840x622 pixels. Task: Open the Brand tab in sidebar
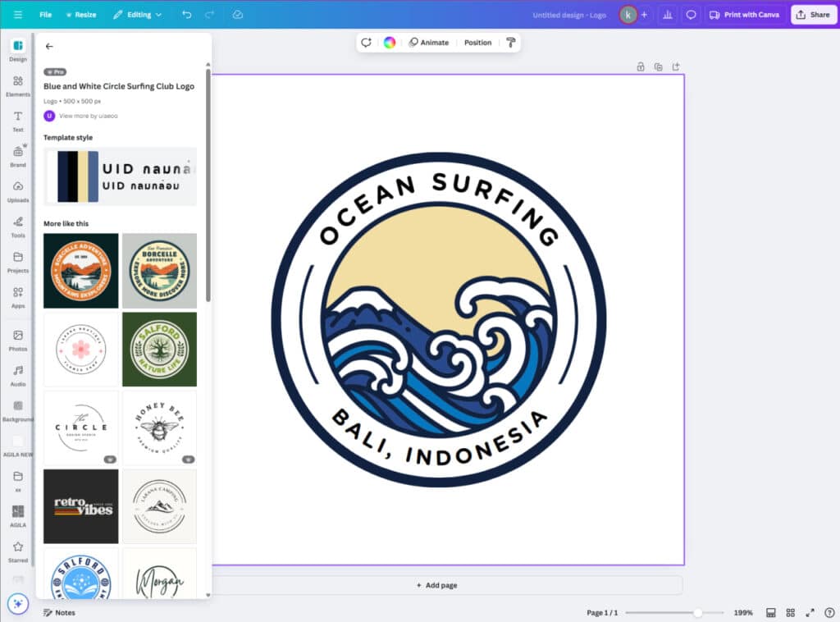click(18, 156)
